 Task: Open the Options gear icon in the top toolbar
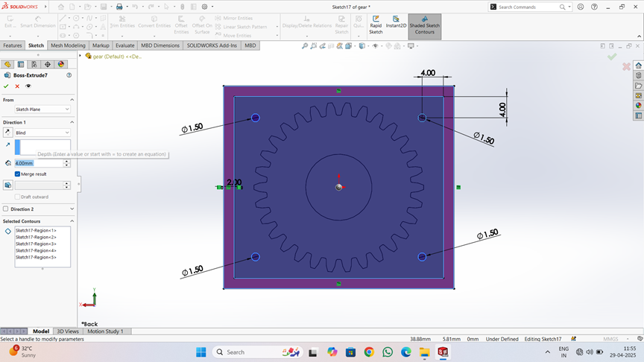click(x=204, y=7)
